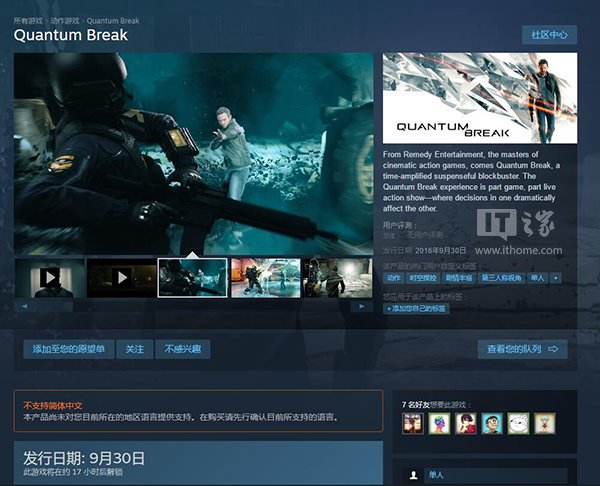The image size is (600, 486).
Task: Click 添加至您的愿望单 wishlist button
Action: pyautogui.click(x=69, y=349)
